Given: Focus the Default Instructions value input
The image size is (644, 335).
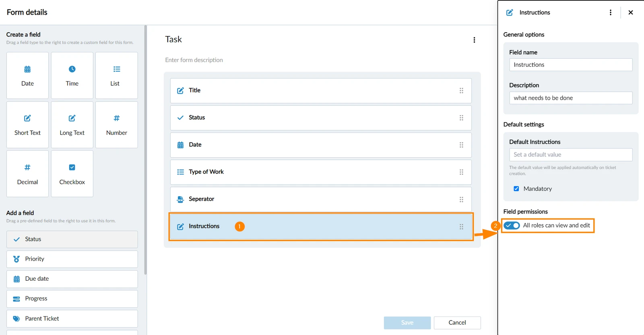Looking at the screenshot, I should [x=571, y=155].
